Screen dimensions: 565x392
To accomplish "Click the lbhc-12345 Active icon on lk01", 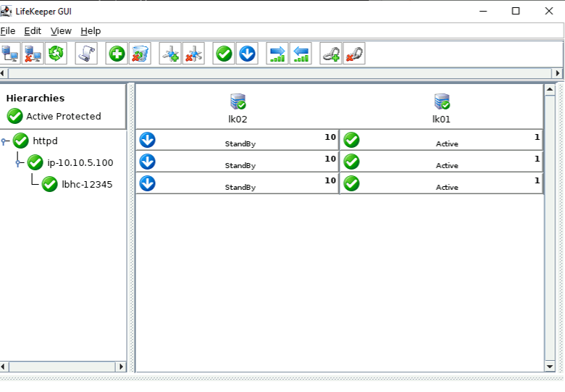I will coord(351,183).
